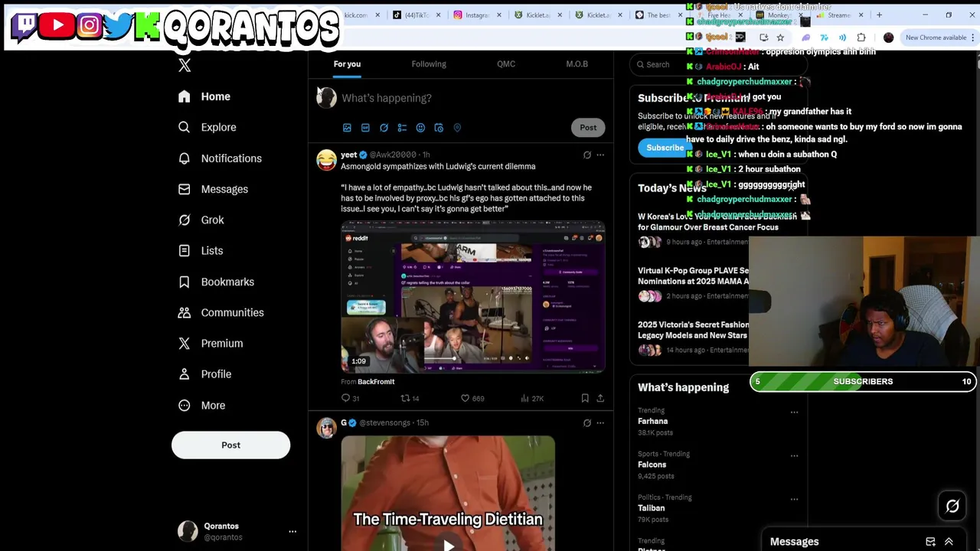This screenshot has width=980, height=551.
Task: Open options for Farhana trend
Action: [x=794, y=412]
